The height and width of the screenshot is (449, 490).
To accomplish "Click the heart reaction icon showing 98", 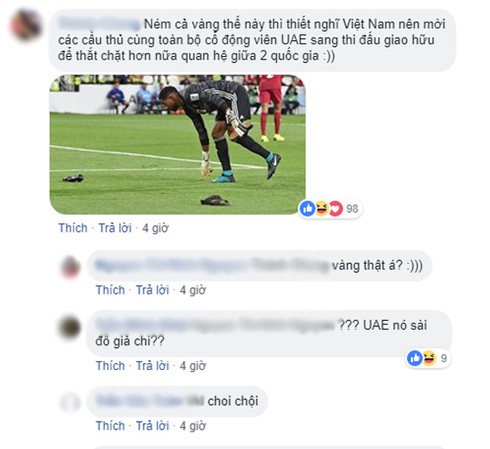I will 336,209.
